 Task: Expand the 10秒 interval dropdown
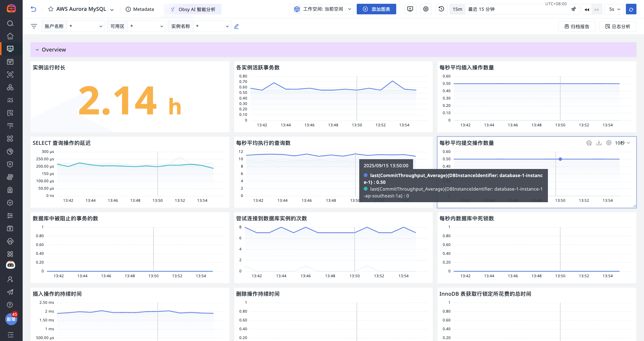[622, 143]
